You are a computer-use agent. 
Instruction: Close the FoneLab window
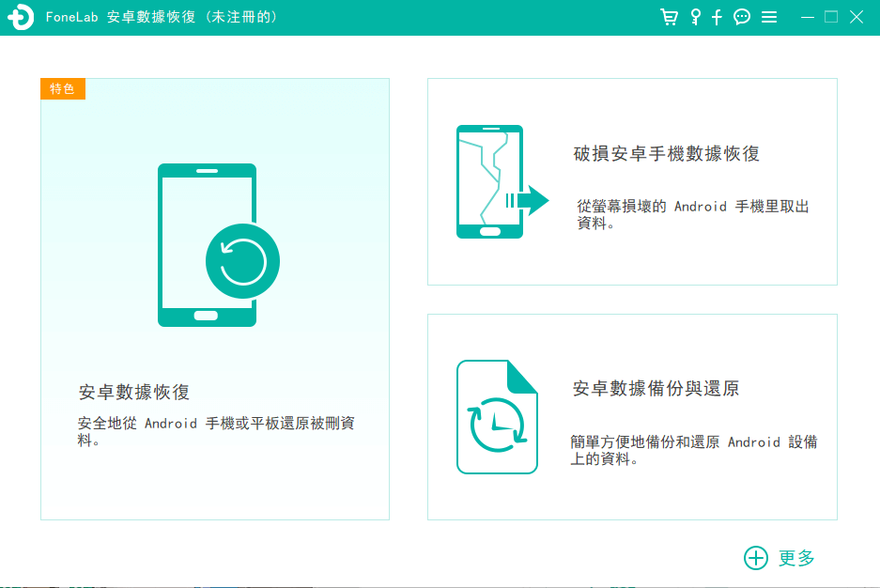pos(856,17)
